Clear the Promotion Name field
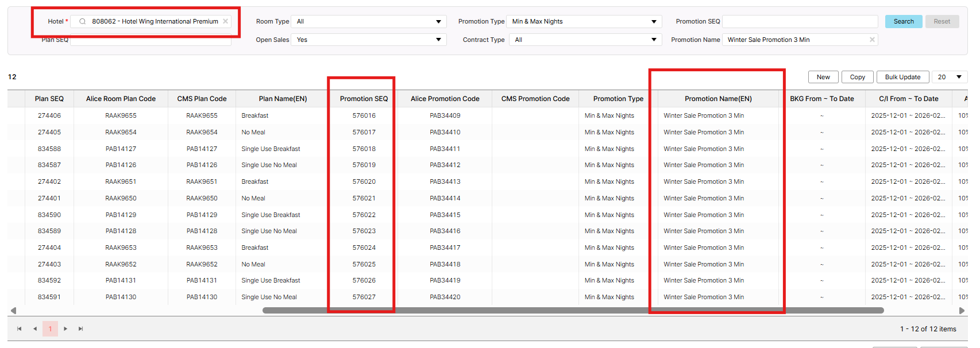 [x=872, y=40]
